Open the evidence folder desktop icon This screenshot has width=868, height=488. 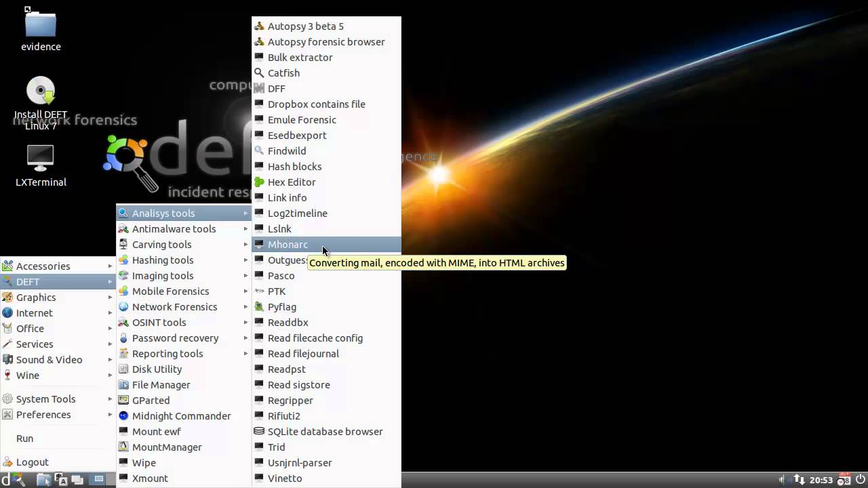point(41,30)
